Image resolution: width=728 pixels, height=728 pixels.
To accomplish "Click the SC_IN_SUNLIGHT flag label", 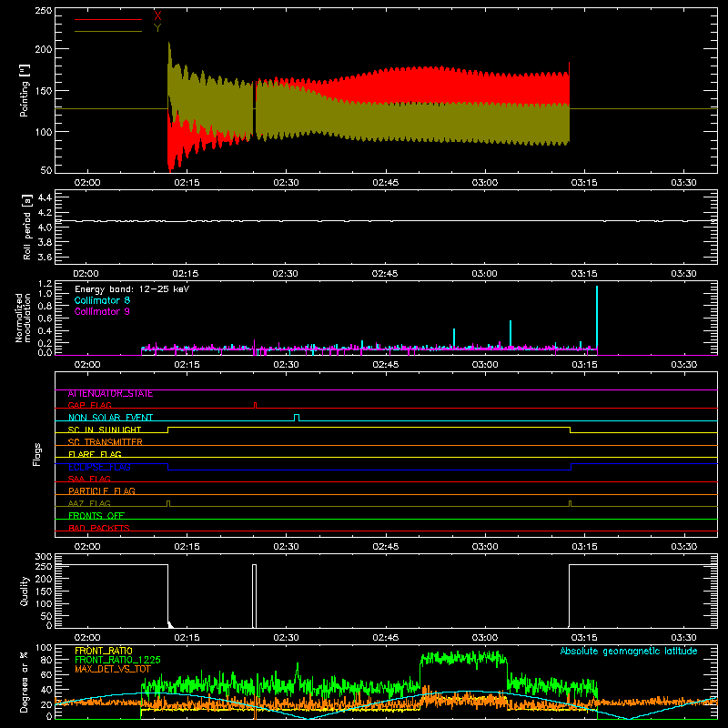I will (x=105, y=430).
